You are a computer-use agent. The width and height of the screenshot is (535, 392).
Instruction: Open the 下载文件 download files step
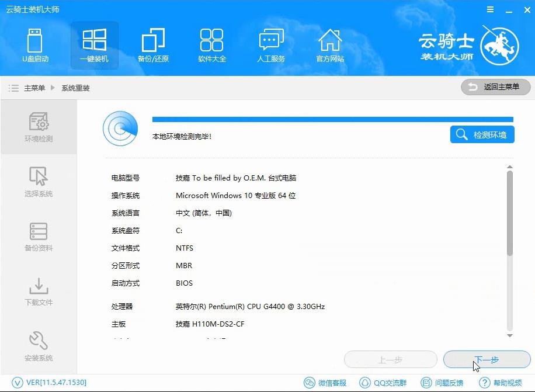click(x=38, y=291)
